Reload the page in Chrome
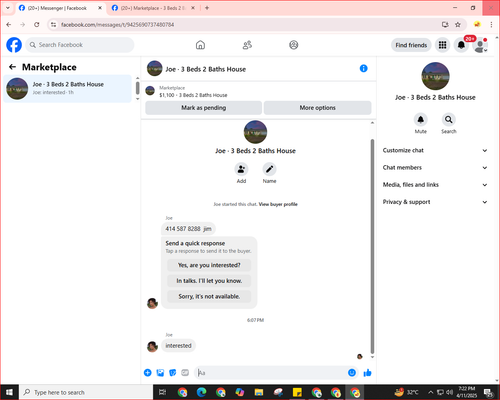This screenshot has width=500, height=400. click(37, 25)
